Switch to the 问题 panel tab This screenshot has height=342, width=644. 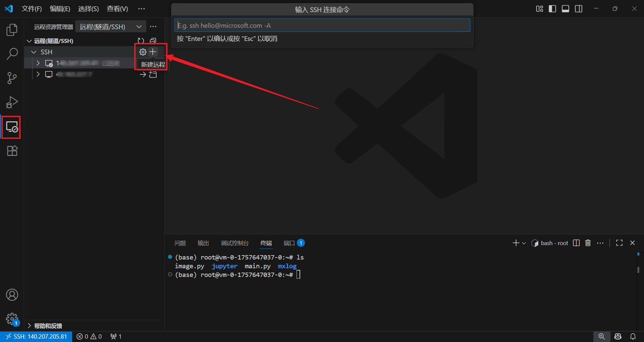pyautogui.click(x=180, y=243)
